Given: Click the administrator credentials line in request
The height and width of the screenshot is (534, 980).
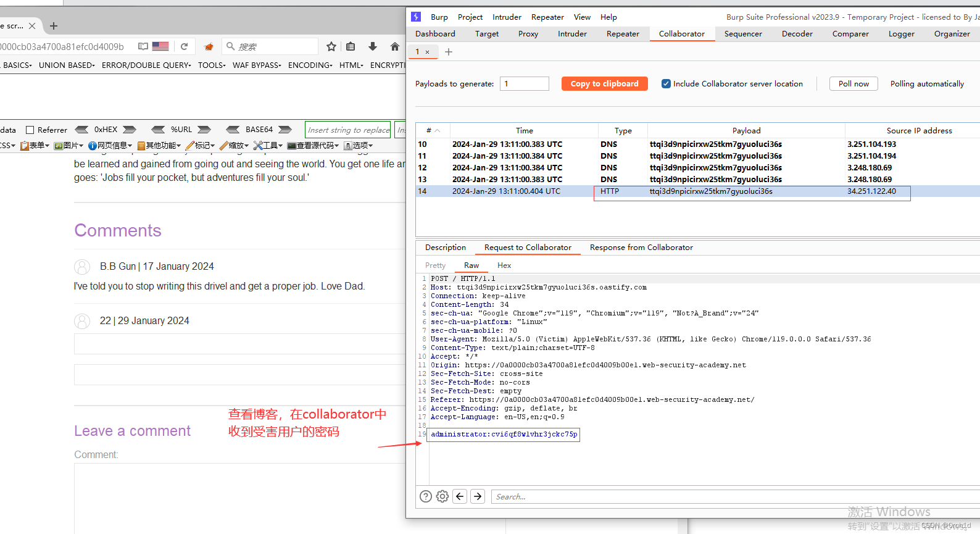Looking at the screenshot, I should tap(504, 435).
